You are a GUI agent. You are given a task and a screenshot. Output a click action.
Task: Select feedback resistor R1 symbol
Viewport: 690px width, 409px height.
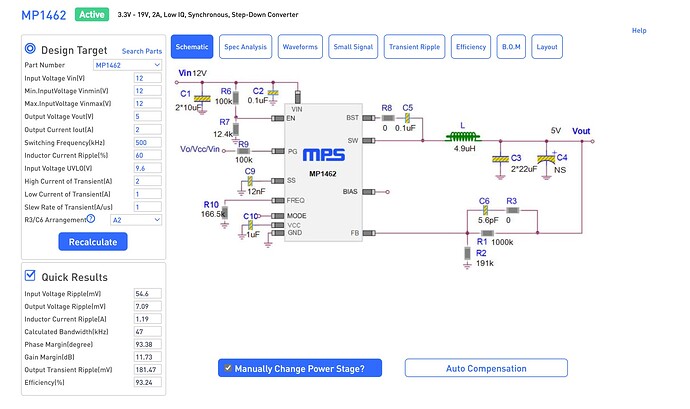487,233
